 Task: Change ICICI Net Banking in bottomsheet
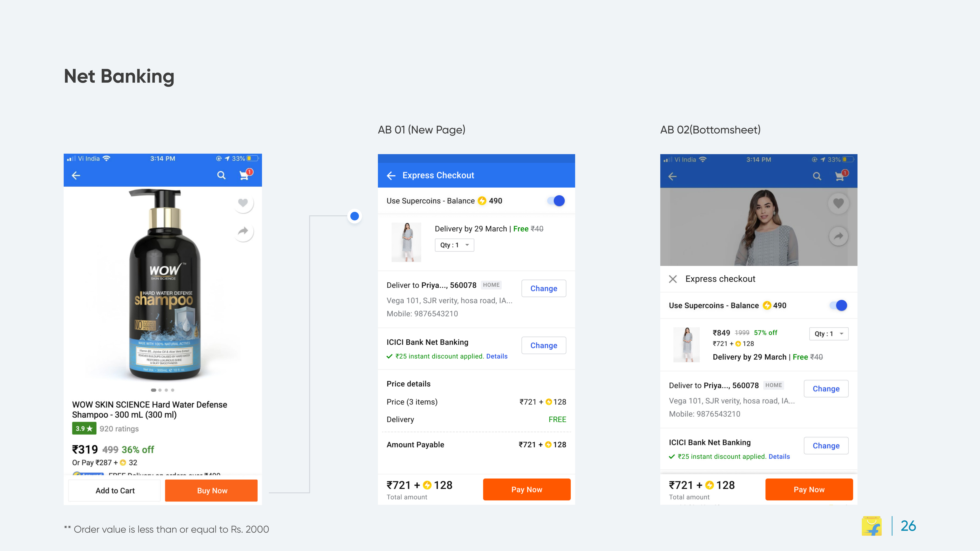click(826, 446)
